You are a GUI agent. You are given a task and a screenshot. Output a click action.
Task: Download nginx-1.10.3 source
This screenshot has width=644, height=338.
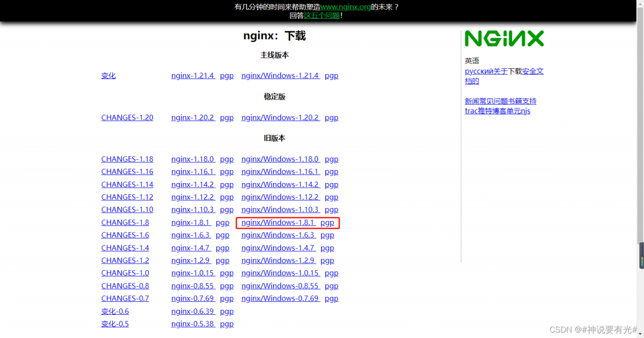click(193, 210)
